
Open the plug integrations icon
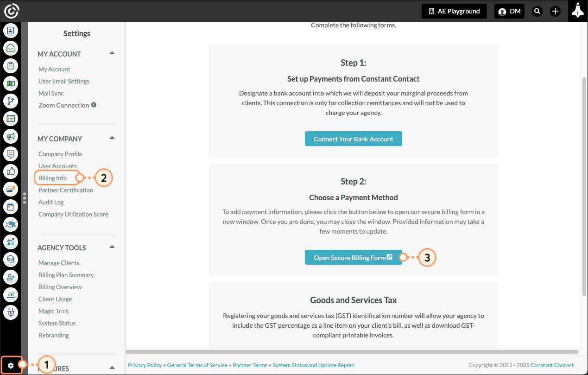(11, 311)
